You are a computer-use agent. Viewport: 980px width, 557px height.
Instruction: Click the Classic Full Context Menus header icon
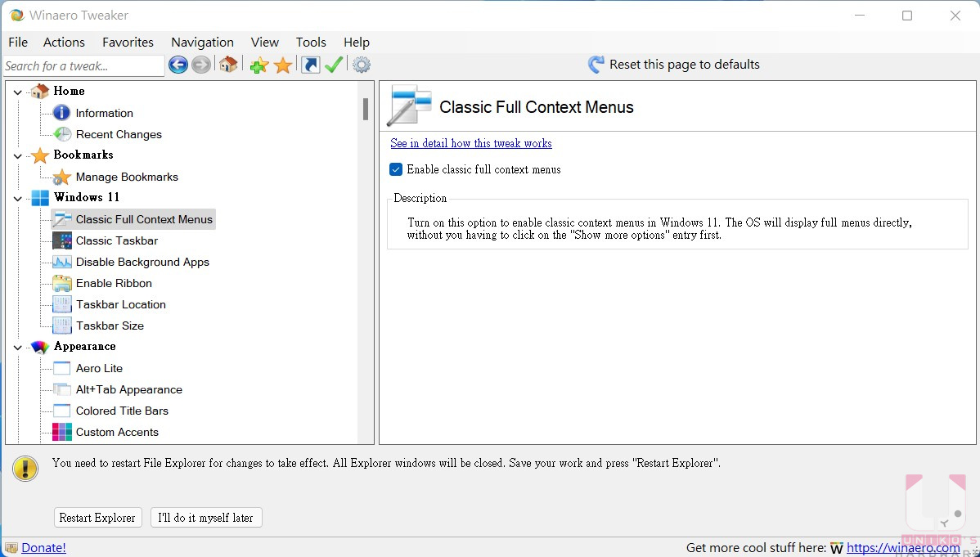409,105
